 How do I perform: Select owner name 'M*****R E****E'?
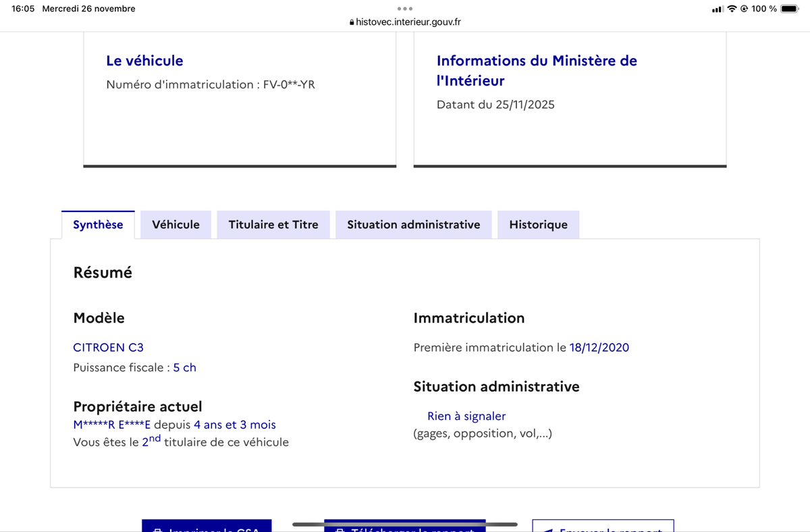pos(112,425)
